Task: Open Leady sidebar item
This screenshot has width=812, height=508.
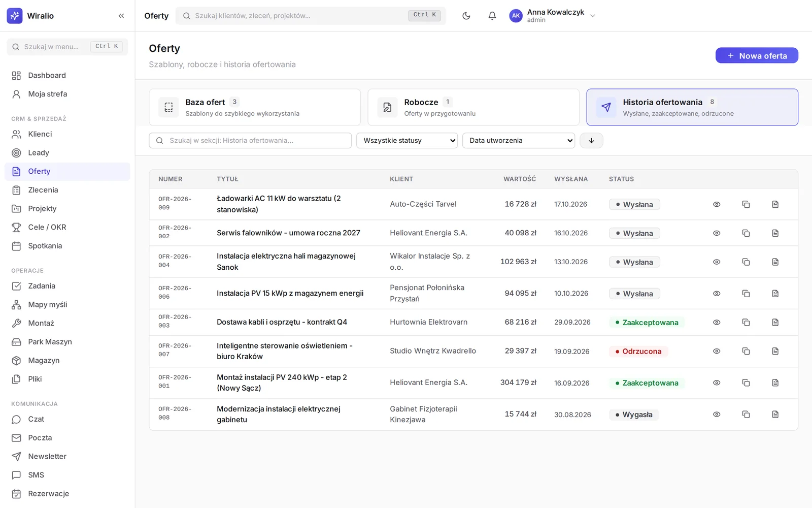Action: (x=67, y=153)
